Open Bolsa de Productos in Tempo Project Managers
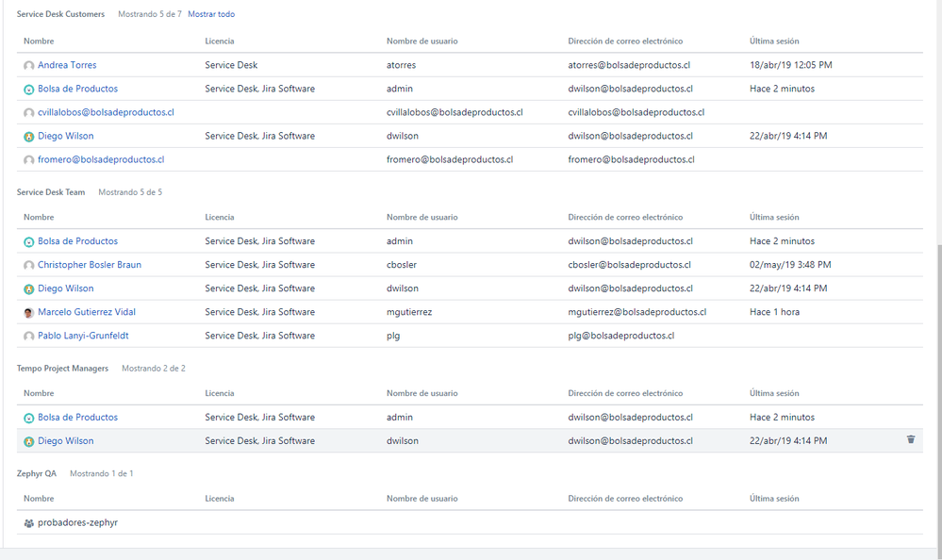Image resolution: width=942 pixels, height=560 pixels. pos(77,417)
